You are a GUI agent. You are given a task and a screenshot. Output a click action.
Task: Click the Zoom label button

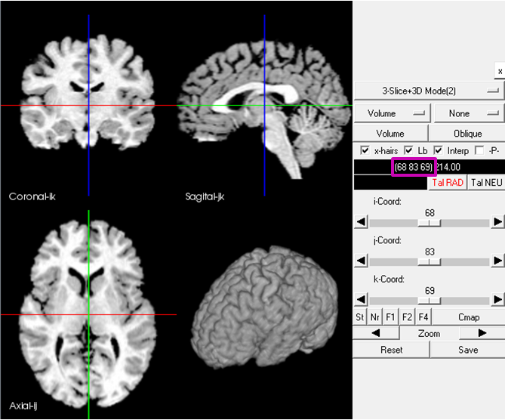[x=429, y=333]
